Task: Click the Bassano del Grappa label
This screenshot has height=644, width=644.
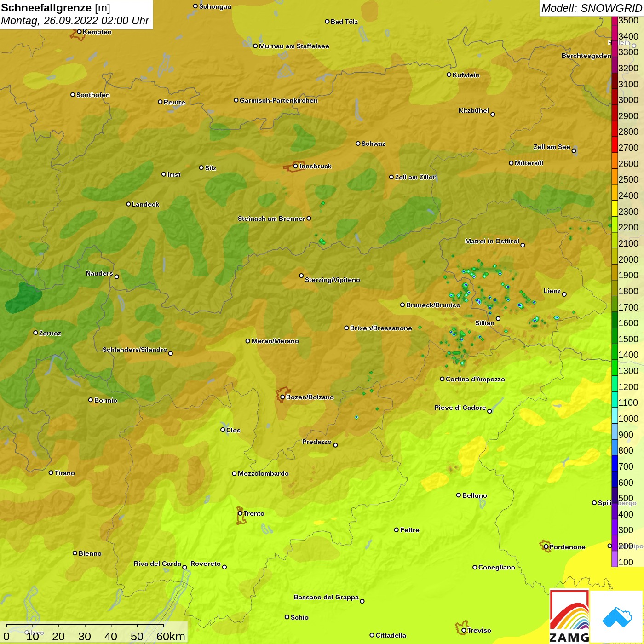Action: (326, 597)
